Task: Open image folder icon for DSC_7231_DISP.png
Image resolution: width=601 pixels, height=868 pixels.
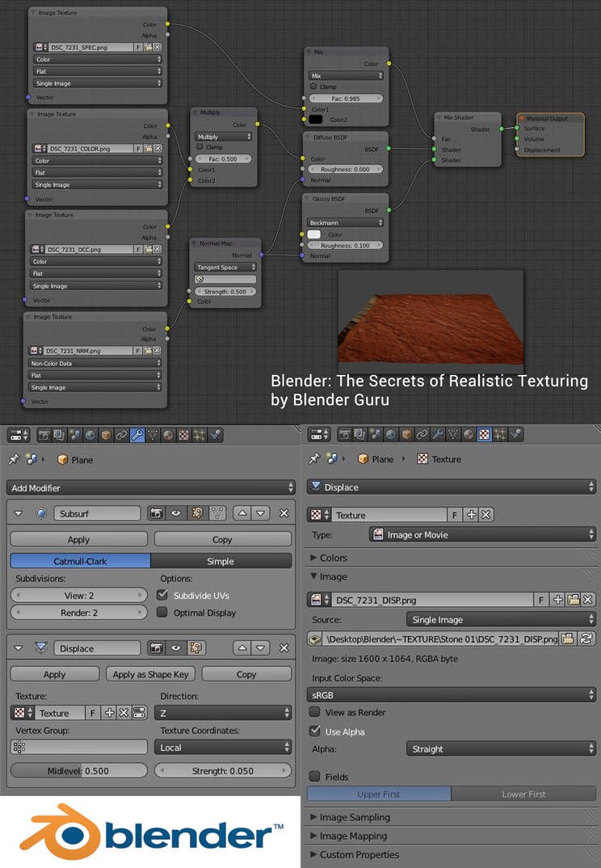Action: tap(574, 600)
